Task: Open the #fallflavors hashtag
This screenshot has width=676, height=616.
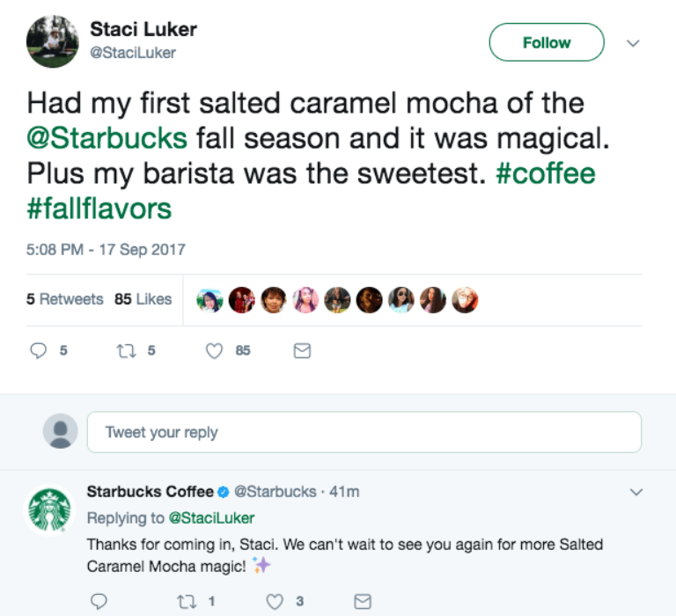Action: 99,208
